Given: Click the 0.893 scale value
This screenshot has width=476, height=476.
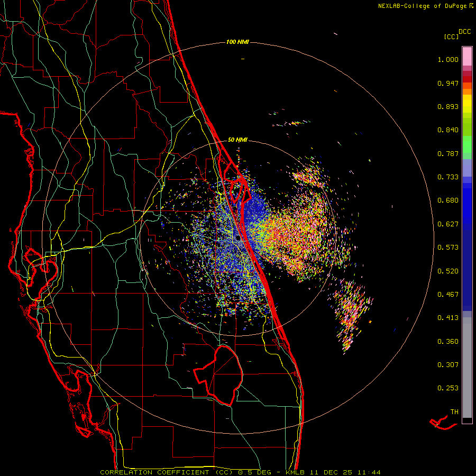Looking at the screenshot, I should 448,106.
